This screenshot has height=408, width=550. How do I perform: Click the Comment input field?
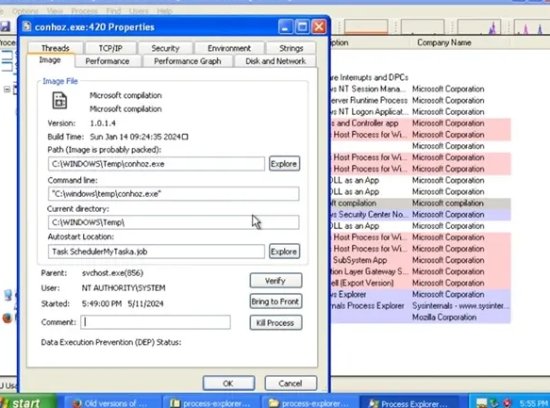pos(155,322)
